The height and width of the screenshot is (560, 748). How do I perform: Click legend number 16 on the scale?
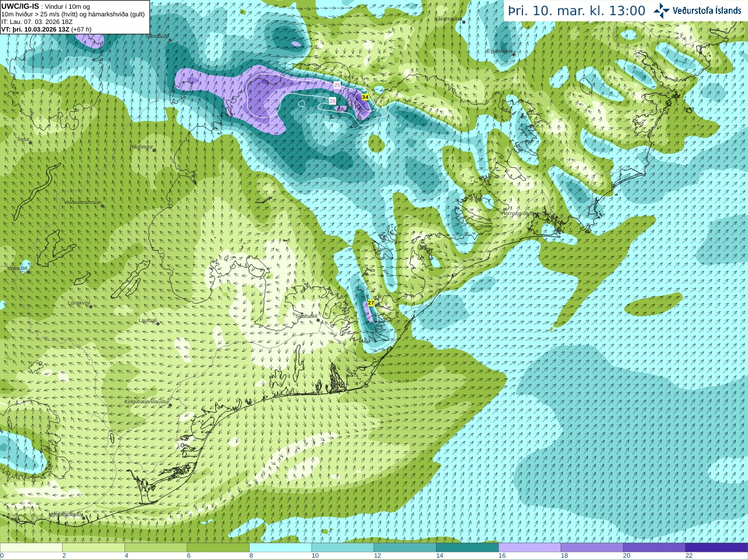click(502, 556)
